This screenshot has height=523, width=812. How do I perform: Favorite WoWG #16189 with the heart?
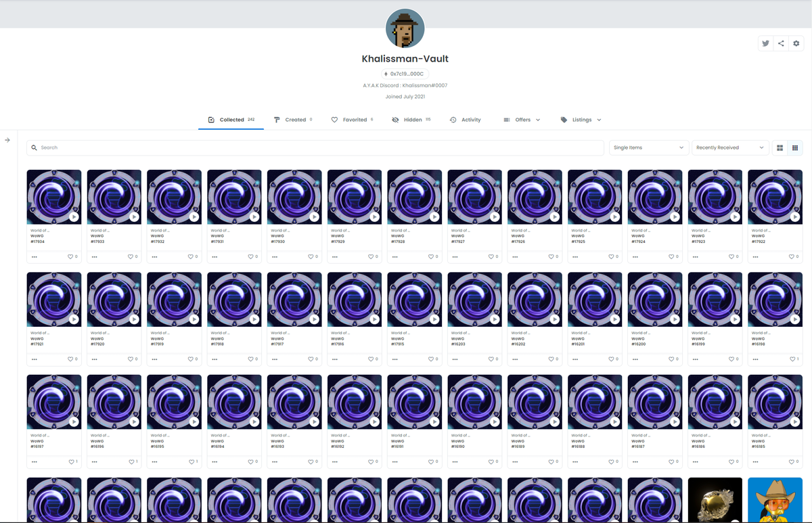click(x=551, y=462)
